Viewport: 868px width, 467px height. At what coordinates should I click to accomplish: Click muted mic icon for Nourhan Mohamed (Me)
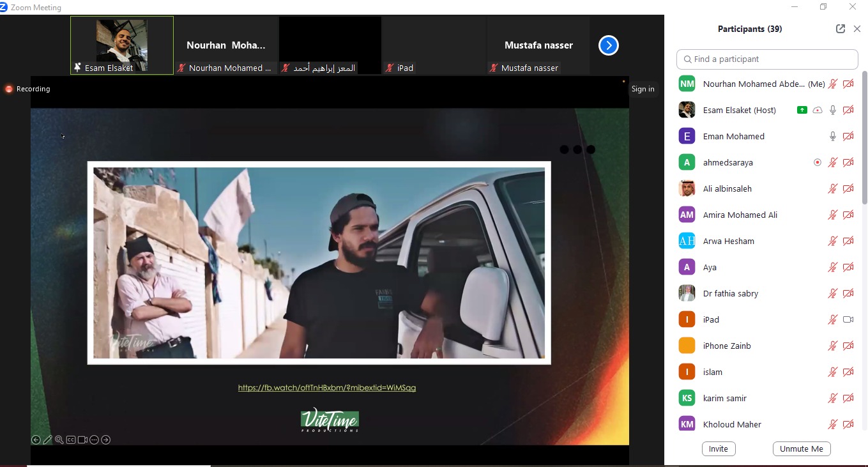coord(832,84)
